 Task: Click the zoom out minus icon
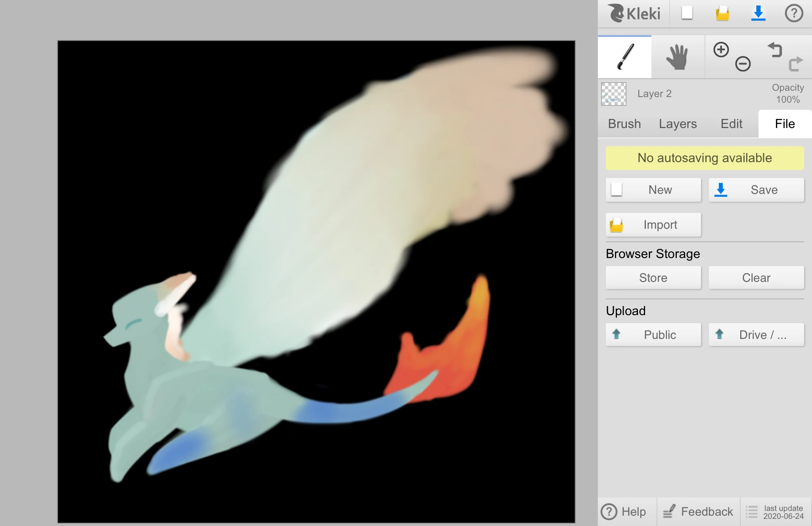point(743,64)
